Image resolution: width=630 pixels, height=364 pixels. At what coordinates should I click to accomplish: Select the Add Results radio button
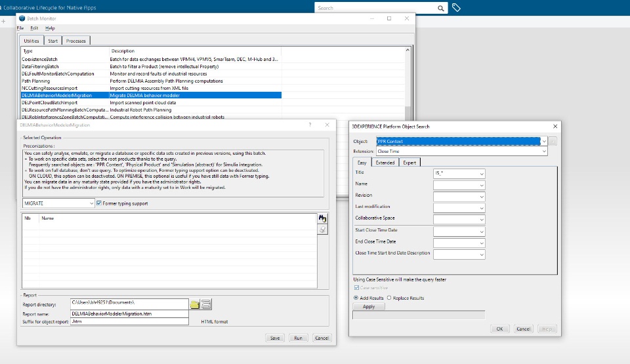click(356, 298)
